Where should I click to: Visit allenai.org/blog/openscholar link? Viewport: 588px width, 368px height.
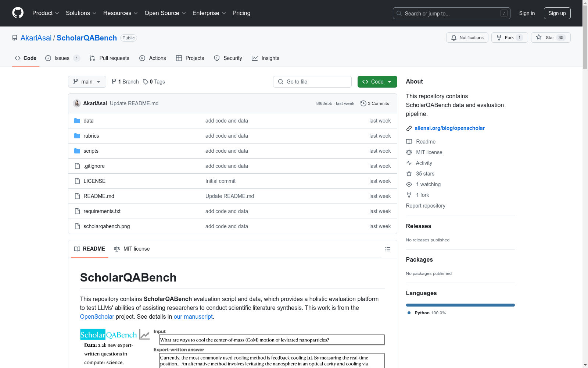449,128
